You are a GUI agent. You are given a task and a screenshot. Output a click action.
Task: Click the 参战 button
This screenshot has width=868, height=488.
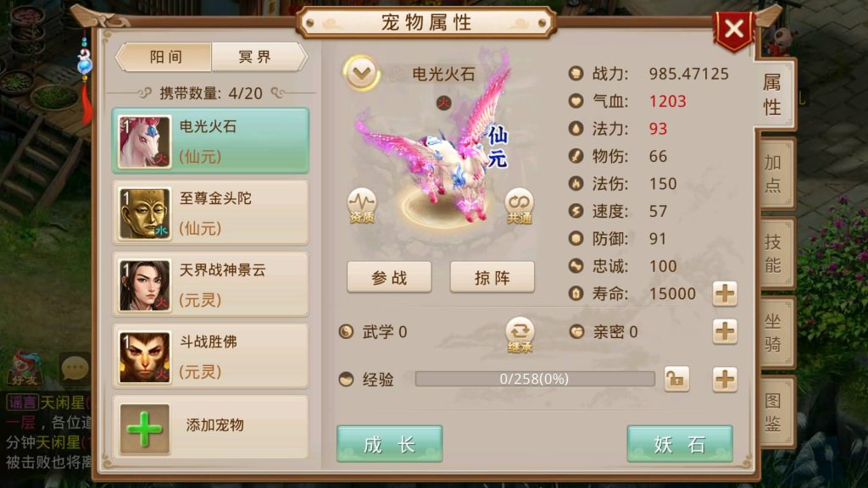tap(389, 277)
